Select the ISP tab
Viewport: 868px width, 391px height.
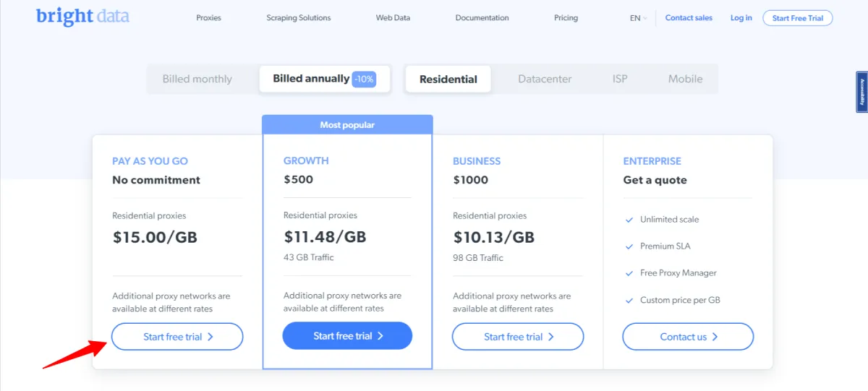pos(620,80)
